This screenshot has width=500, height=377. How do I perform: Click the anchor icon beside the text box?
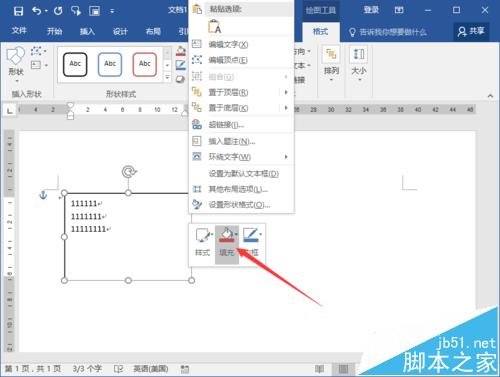[43, 195]
